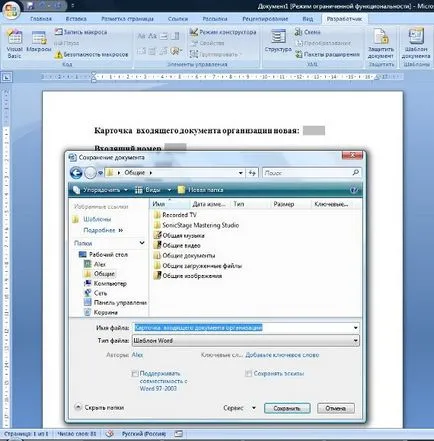Toggle Режим конструктора design mode
This screenshot has height=441, width=434.
tap(223, 32)
